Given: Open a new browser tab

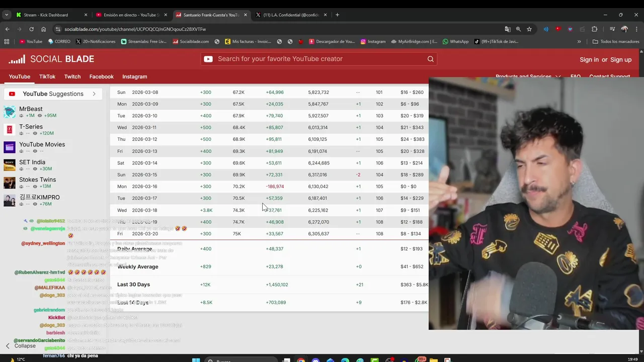Looking at the screenshot, I should point(337,15).
